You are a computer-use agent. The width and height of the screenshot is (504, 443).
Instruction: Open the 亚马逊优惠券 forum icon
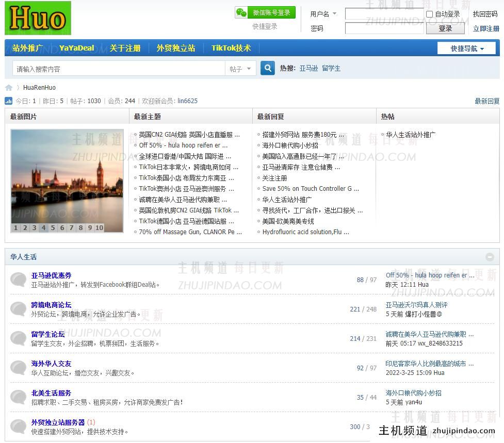click(x=18, y=279)
